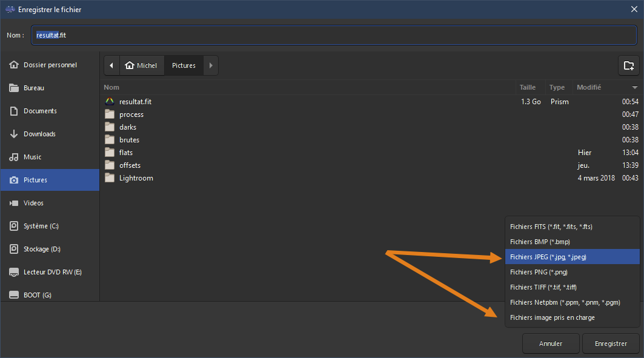Click the Pictures path button
The image size is (644, 358).
184,65
